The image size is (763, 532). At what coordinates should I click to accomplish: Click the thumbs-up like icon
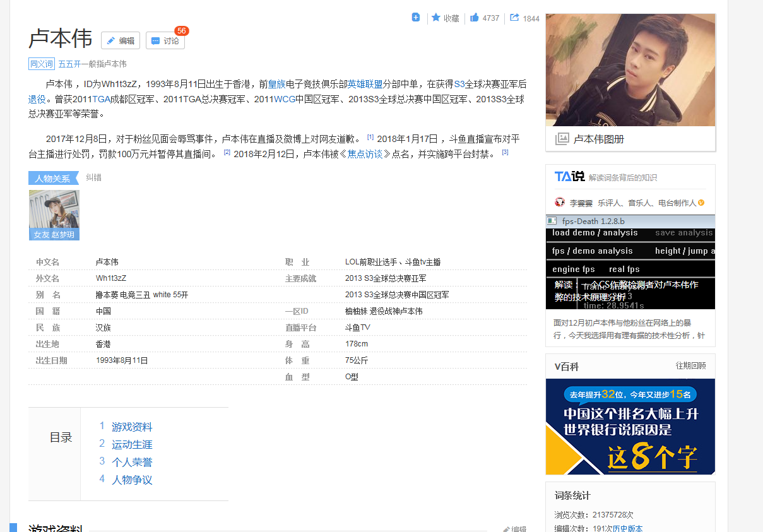pos(475,18)
